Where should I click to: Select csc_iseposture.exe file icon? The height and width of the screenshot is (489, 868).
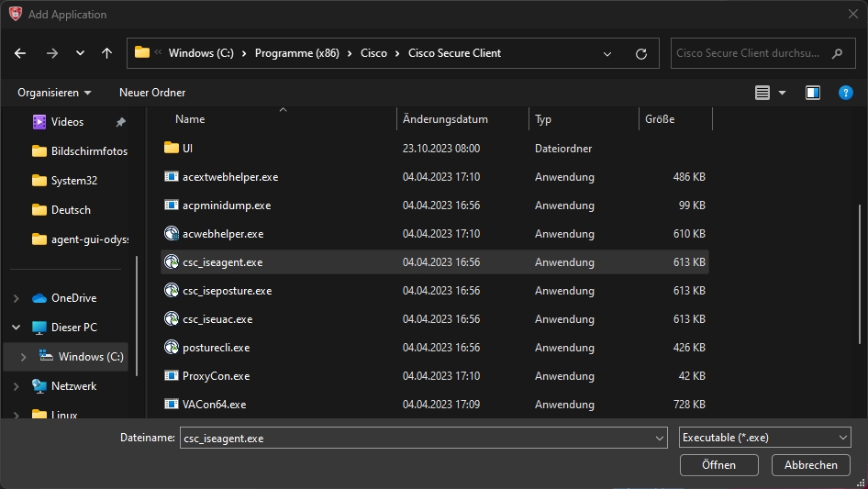coord(172,290)
